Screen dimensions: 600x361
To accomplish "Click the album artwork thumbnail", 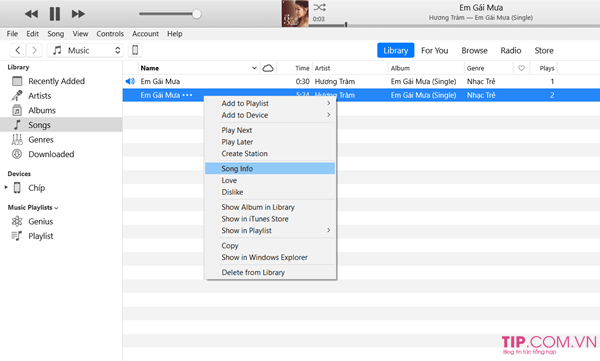I will [x=295, y=13].
